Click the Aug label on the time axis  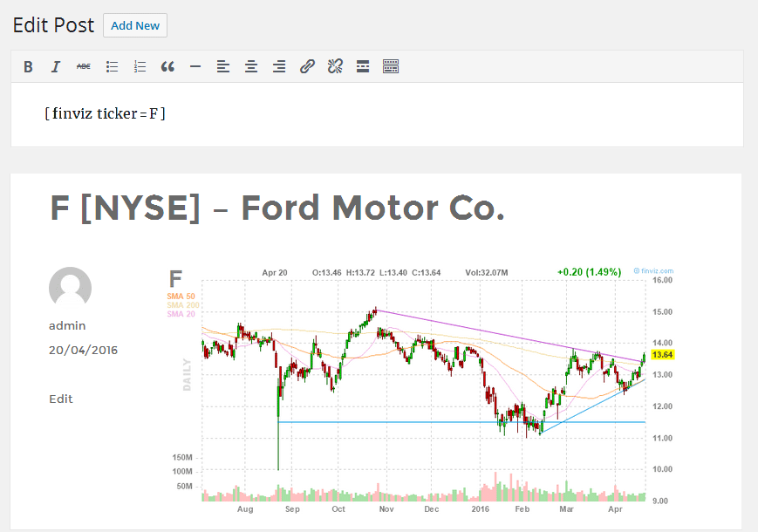(245, 509)
